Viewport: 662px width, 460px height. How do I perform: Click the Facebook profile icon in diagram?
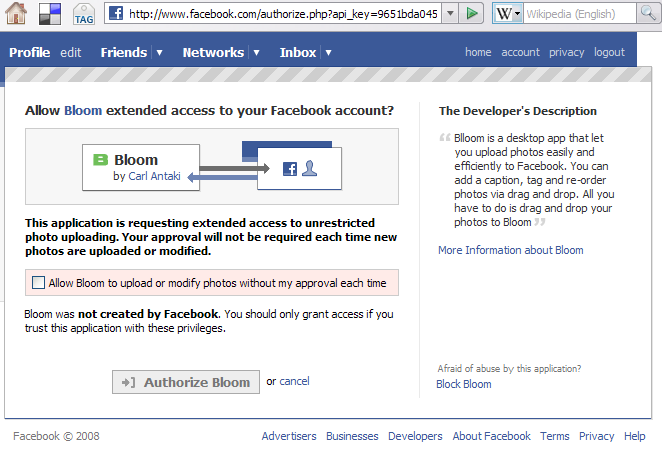click(309, 168)
